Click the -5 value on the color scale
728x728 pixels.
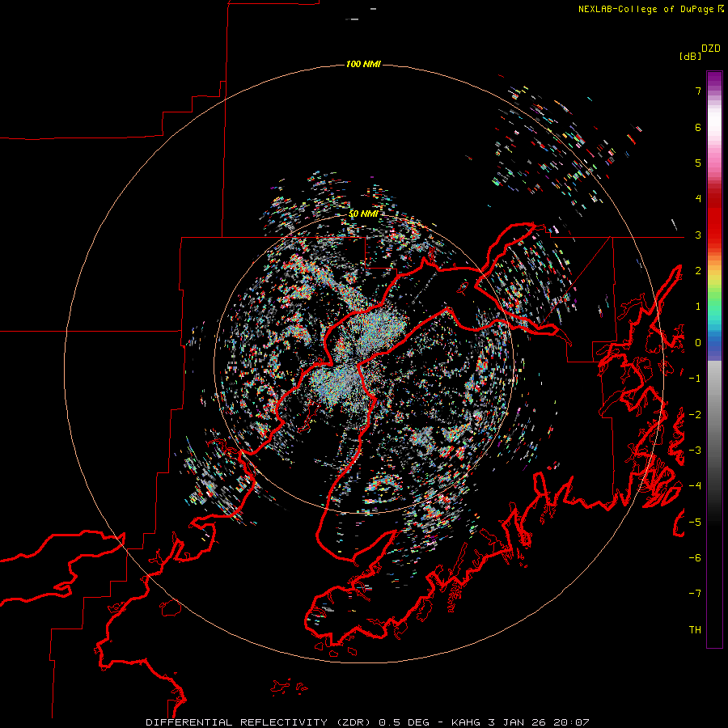click(x=695, y=523)
